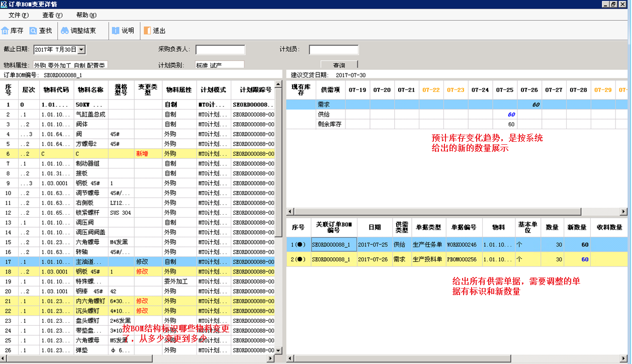Click the 2017-07-26 date cell
Viewport: 632px width, 364px height.
375,259
